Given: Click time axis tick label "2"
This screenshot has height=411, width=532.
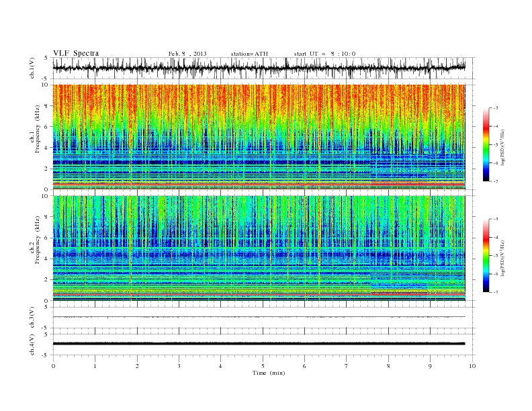Looking at the screenshot, I should pyautogui.click(x=137, y=366).
